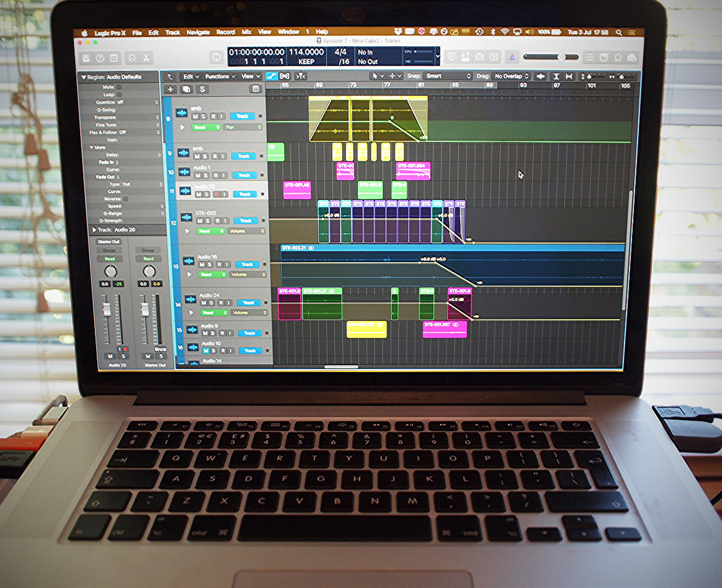Collapse the Region Audio Defaults section

point(84,77)
